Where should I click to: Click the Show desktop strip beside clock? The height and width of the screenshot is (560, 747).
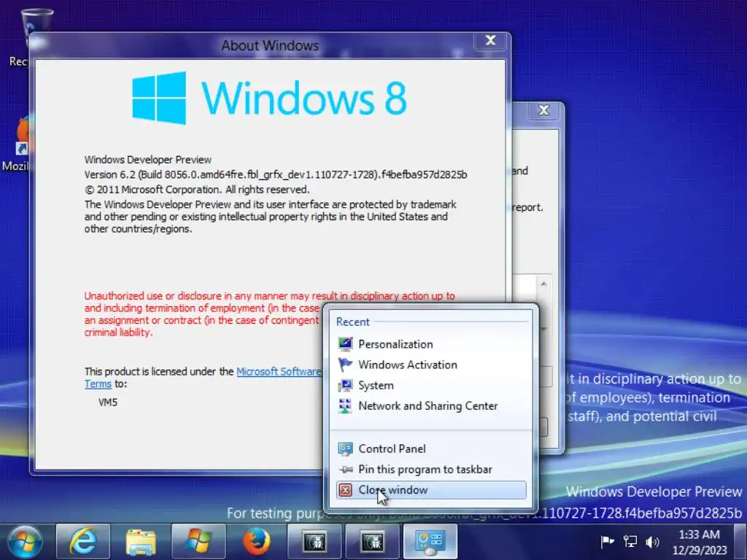[x=740, y=542]
